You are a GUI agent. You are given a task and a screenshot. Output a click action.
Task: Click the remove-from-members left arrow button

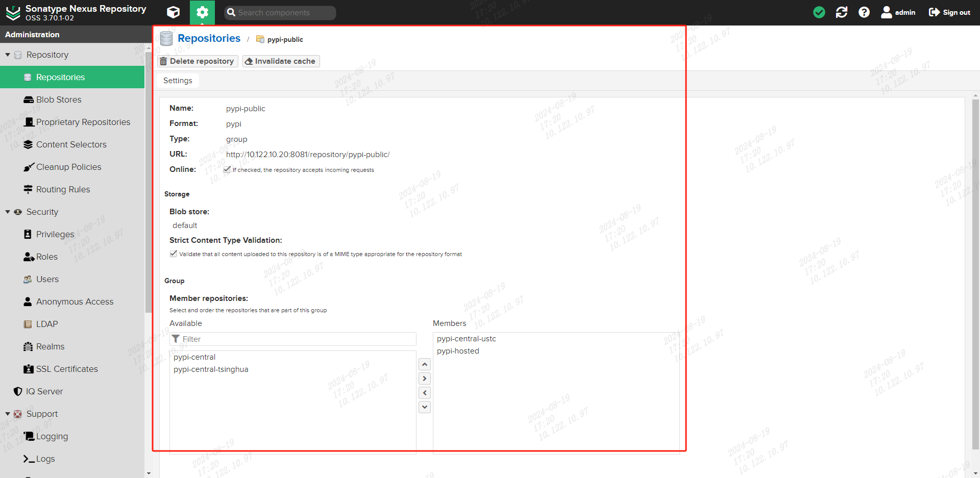point(425,393)
